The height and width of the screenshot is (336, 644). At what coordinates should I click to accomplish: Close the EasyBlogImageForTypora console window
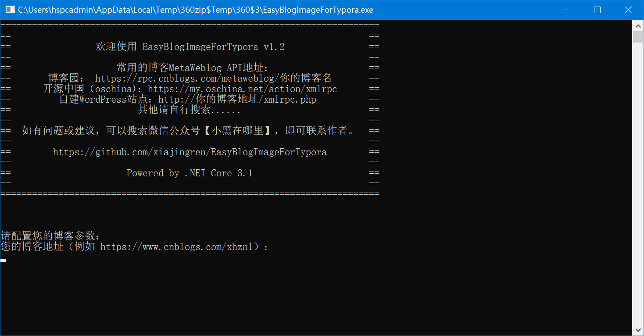[x=628, y=10]
